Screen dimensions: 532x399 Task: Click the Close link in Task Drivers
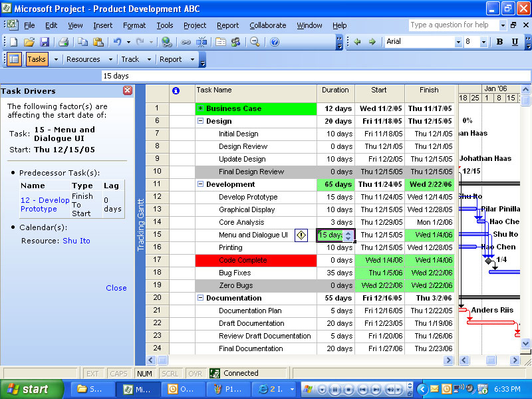click(116, 288)
